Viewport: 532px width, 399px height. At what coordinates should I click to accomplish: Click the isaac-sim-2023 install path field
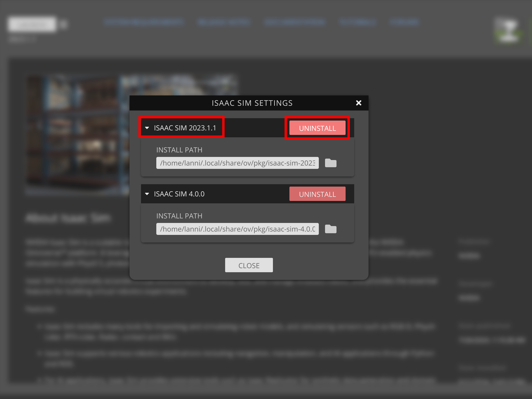point(237,163)
